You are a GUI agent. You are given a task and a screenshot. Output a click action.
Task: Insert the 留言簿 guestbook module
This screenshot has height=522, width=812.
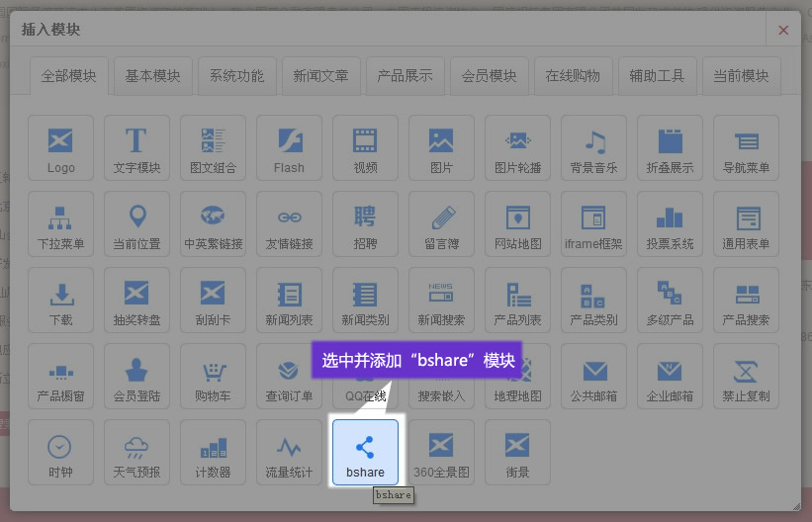[x=441, y=222]
